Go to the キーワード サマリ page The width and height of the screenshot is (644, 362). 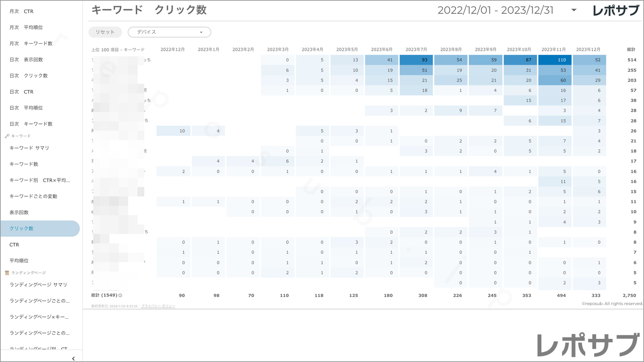pos(29,148)
